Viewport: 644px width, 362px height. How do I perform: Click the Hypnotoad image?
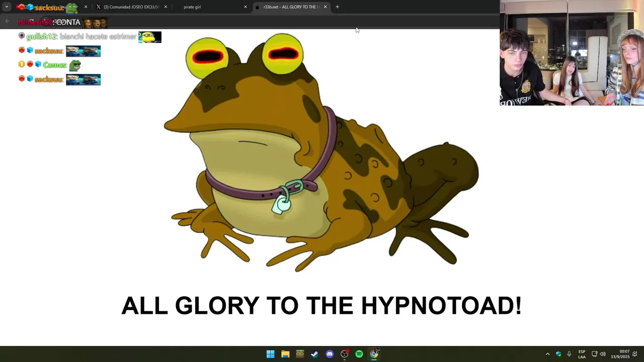[321, 153]
